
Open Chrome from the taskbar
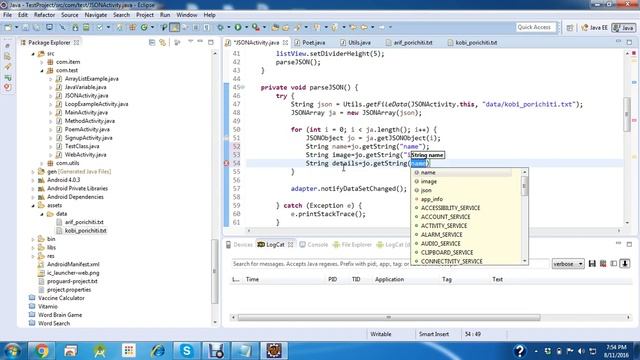coord(41,351)
